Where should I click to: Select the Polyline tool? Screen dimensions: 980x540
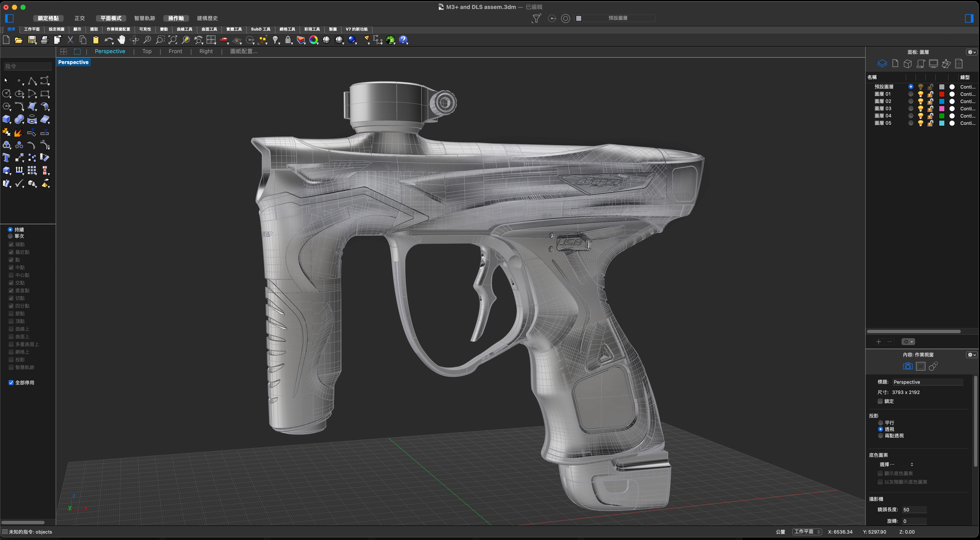pos(32,81)
